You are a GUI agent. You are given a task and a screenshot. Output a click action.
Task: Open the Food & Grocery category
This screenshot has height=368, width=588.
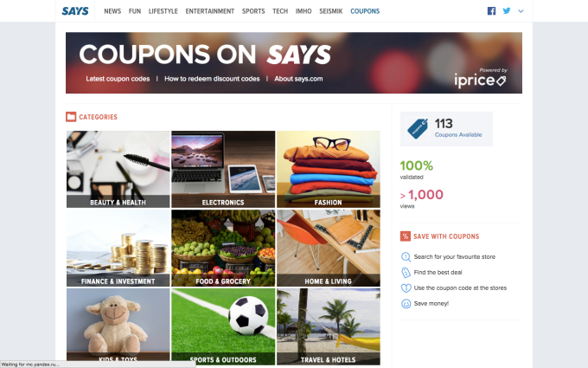pos(223,249)
